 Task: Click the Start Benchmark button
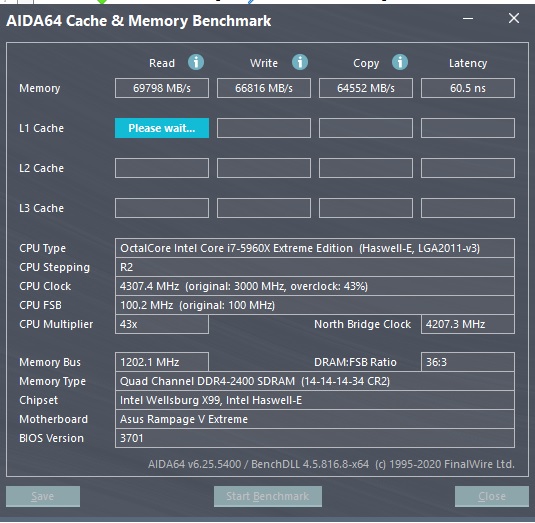(x=268, y=496)
